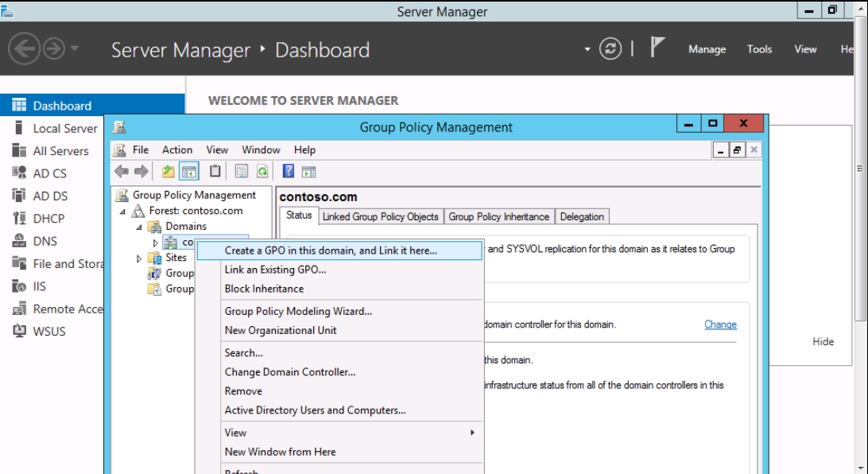Viewport: 868px width, 474px height.
Task: Click the green Refresh toolbar icon
Action: [x=262, y=172]
